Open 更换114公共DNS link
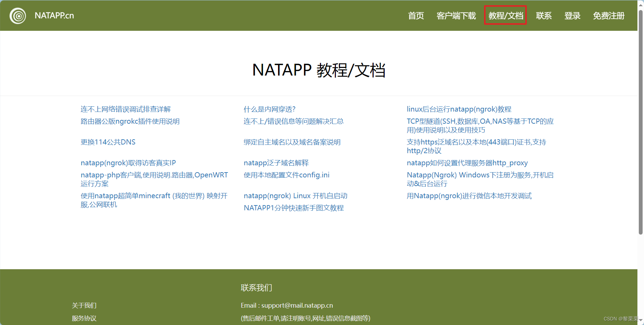This screenshot has width=644, height=325. [108, 142]
